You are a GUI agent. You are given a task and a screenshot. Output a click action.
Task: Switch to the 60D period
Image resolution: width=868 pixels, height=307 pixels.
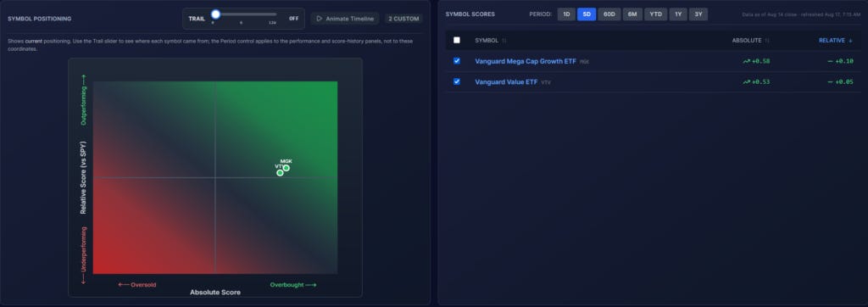pyautogui.click(x=609, y=14)
